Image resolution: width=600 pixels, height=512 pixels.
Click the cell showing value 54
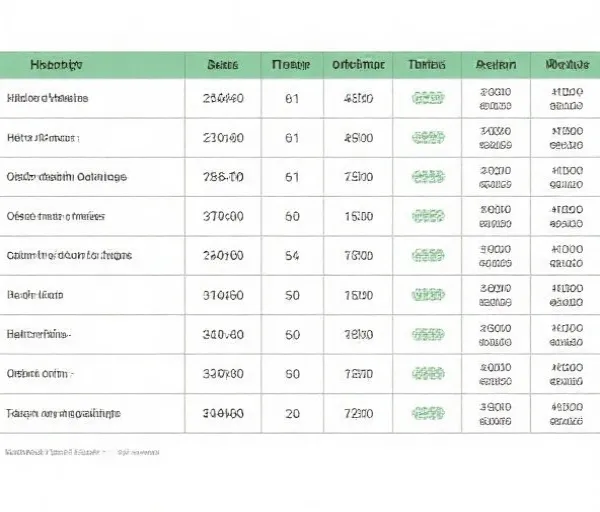pos(292,255)
